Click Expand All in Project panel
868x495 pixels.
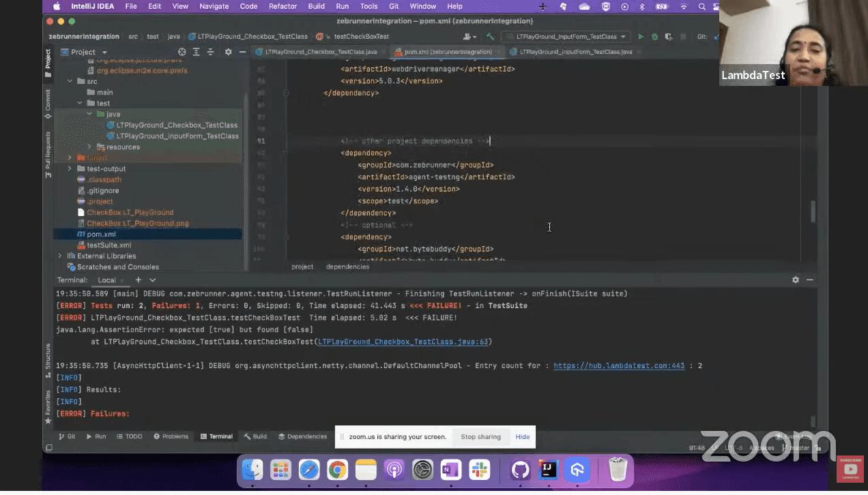197,52
